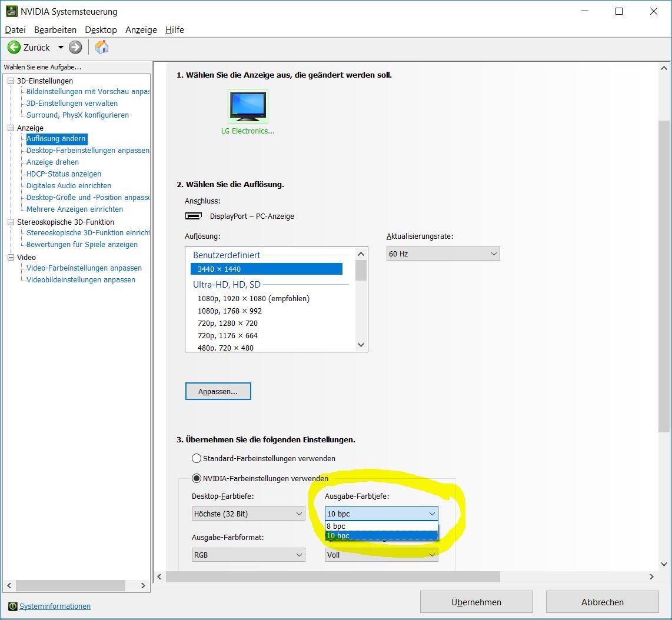The width and height of the screenshot is (672, 620).
Task: Open the Anzeige menu
Action: tap(141, 29)
